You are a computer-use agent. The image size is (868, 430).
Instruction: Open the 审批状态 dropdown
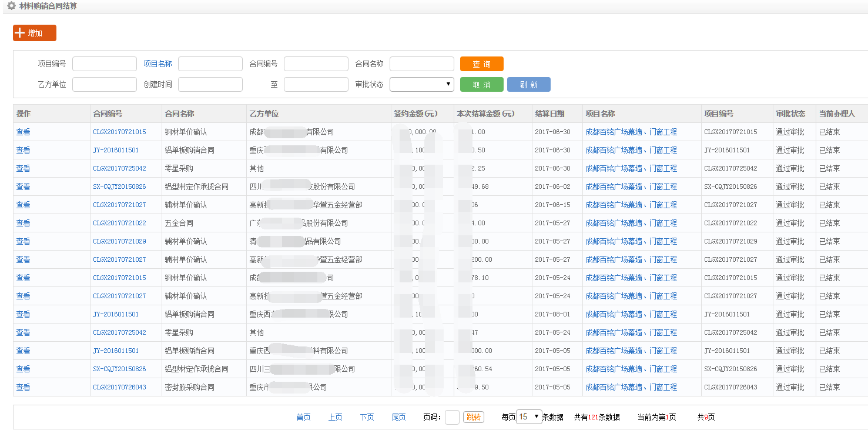pyautogui.click(x=422, y=85)
